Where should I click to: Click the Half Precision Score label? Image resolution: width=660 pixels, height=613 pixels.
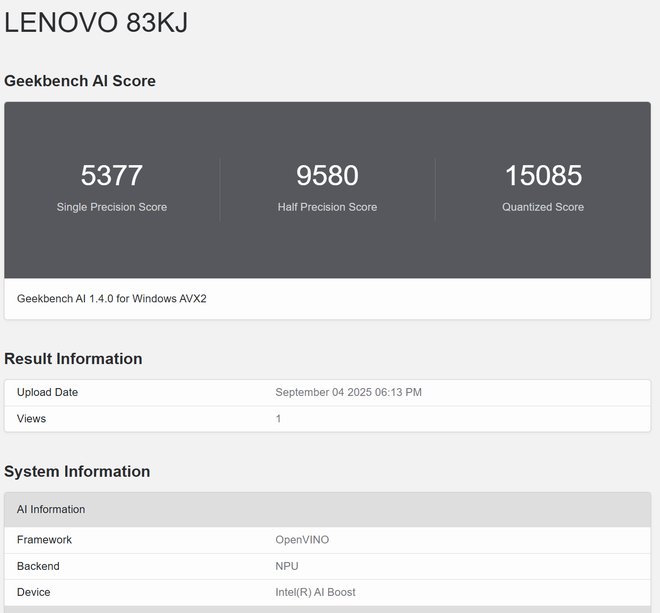(327, 207)
